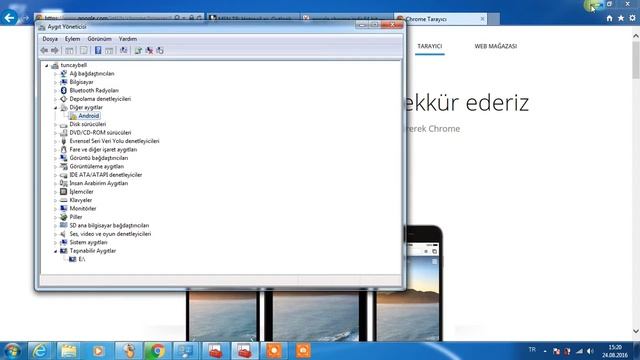This screenshot has width=640, height=360.
Task: Click the İşlemciler processor icon
Action: (64, 191)
